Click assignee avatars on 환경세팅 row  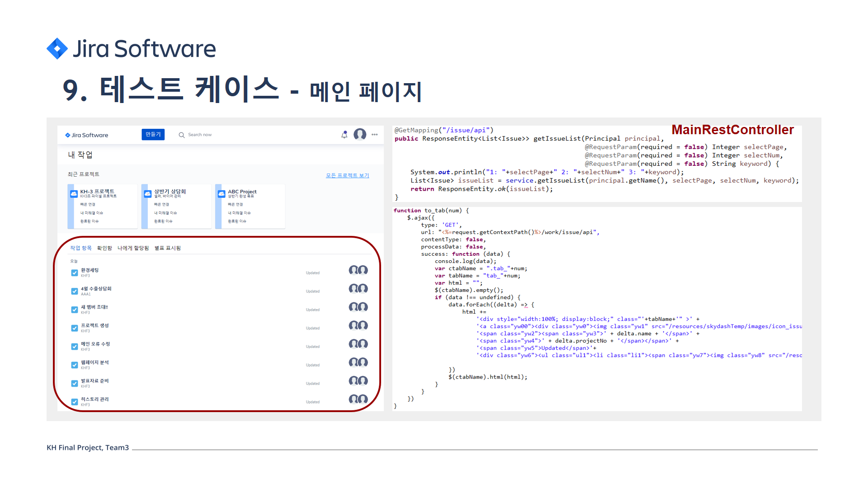(358, 270)
